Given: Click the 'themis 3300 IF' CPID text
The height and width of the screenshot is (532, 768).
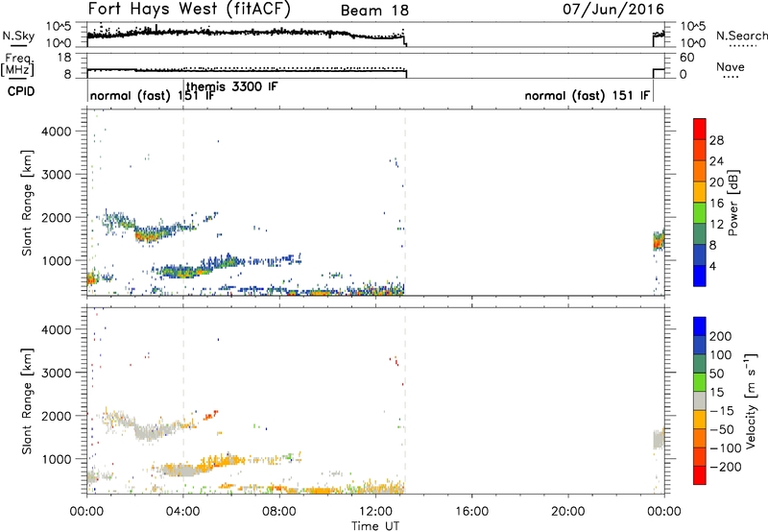Looking at the screenshot, I should (231, 86).
